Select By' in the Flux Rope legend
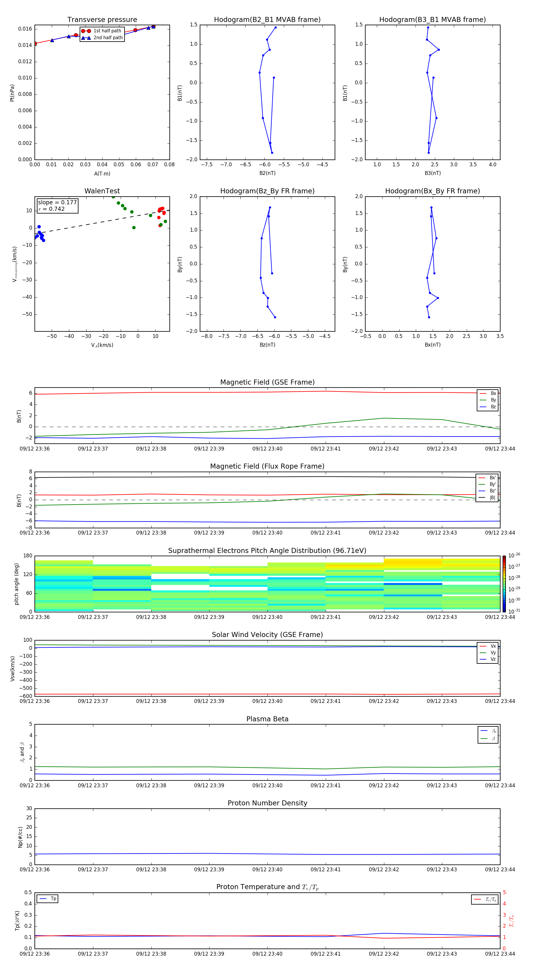Image resolution: width=535 pixels, height=980 pixels. coord(487,484)
